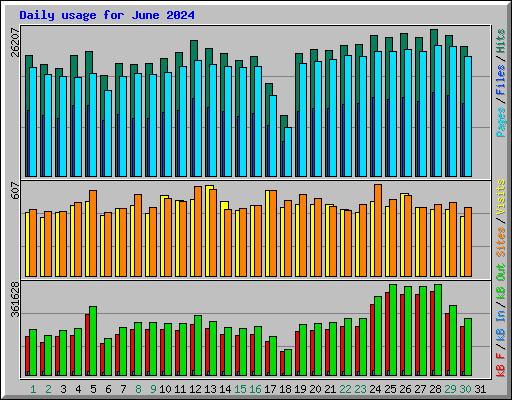Click the 'kB F' legend label

pyautogui.click(x=500, y=365)
